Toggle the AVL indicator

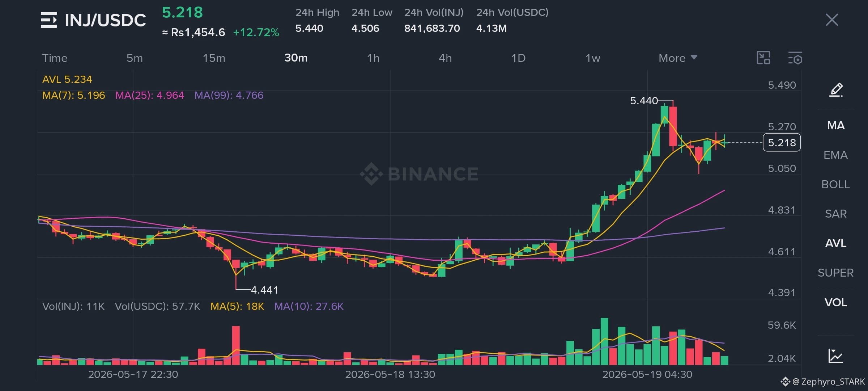(x=835, y=243)
